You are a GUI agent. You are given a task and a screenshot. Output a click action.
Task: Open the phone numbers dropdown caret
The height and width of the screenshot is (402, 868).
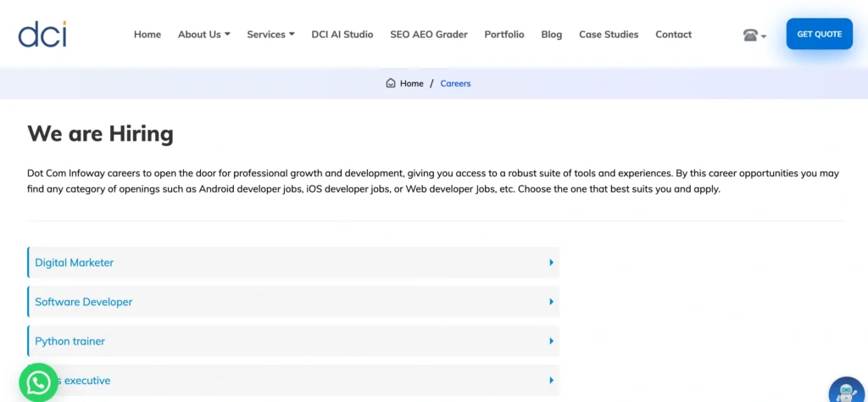coord(764,36)
